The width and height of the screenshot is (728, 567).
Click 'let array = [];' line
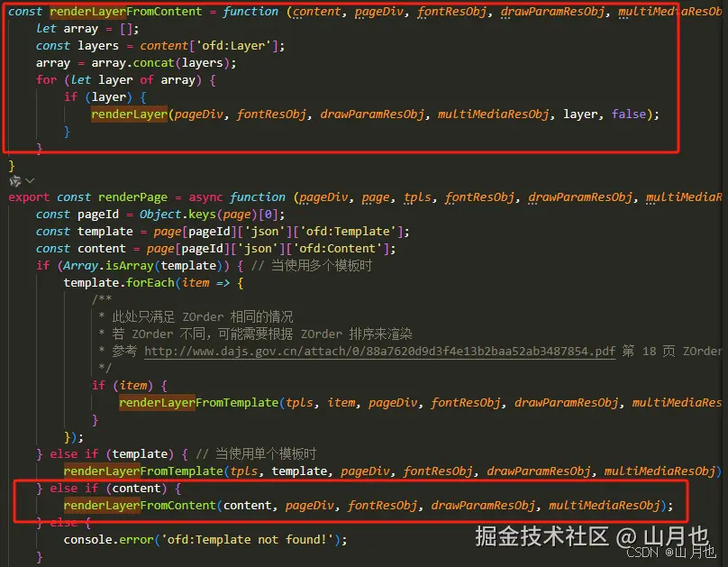coord(87,29)
